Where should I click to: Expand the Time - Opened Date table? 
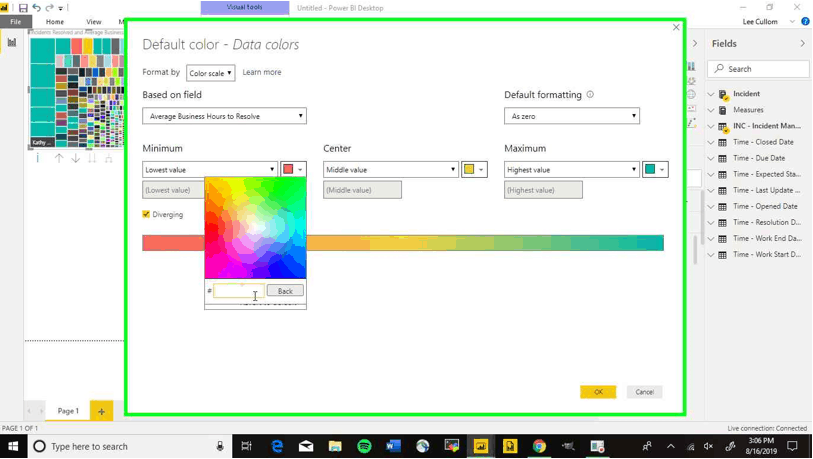click(x=711, y=206)
